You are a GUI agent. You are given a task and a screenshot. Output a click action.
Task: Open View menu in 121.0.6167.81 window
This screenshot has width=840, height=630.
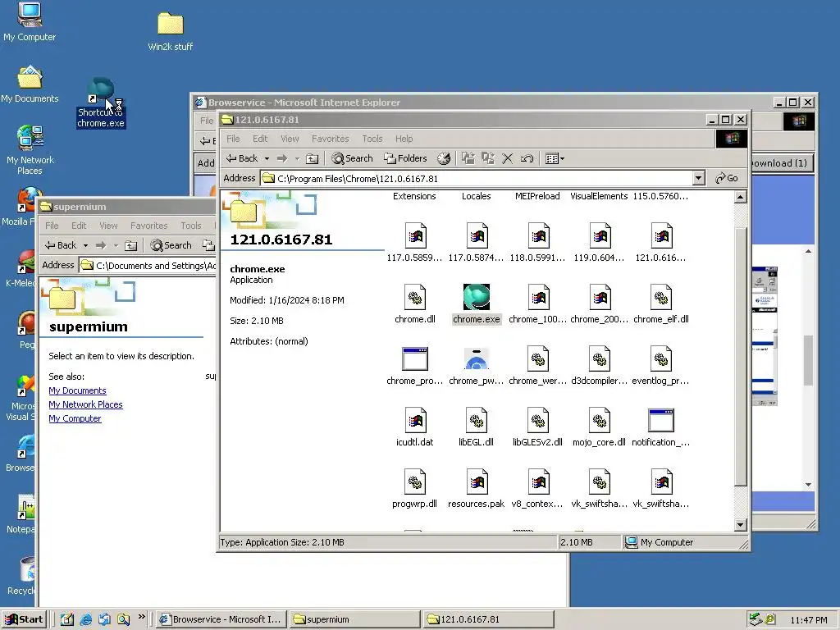tap(290, 139)
